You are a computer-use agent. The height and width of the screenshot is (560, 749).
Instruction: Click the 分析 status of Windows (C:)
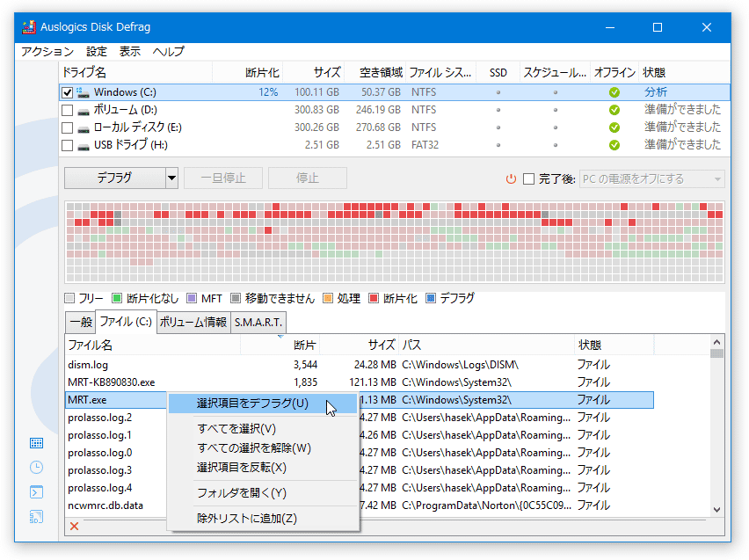tap(656, 92)
